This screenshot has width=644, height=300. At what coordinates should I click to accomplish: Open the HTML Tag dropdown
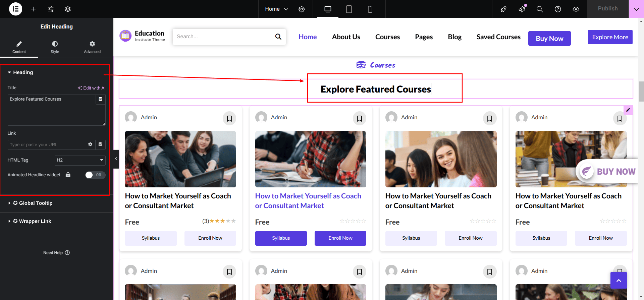click(x=80, y=160)
